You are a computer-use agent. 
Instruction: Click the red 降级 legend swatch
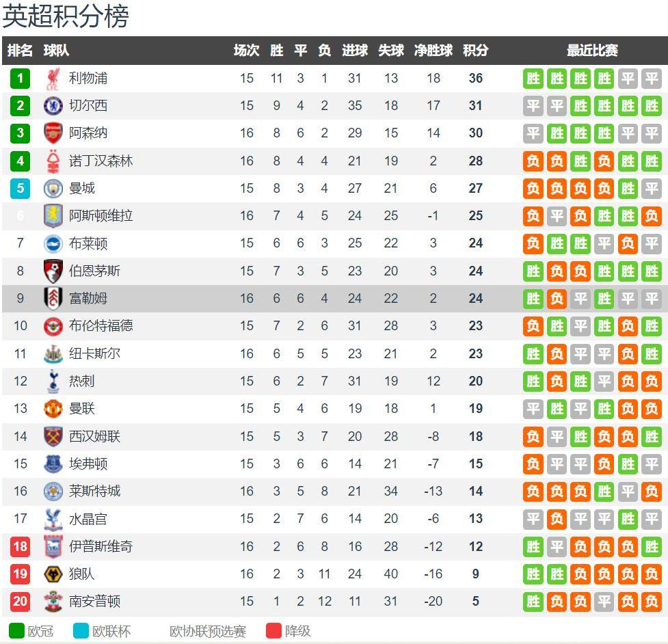(x=273, y=630)
